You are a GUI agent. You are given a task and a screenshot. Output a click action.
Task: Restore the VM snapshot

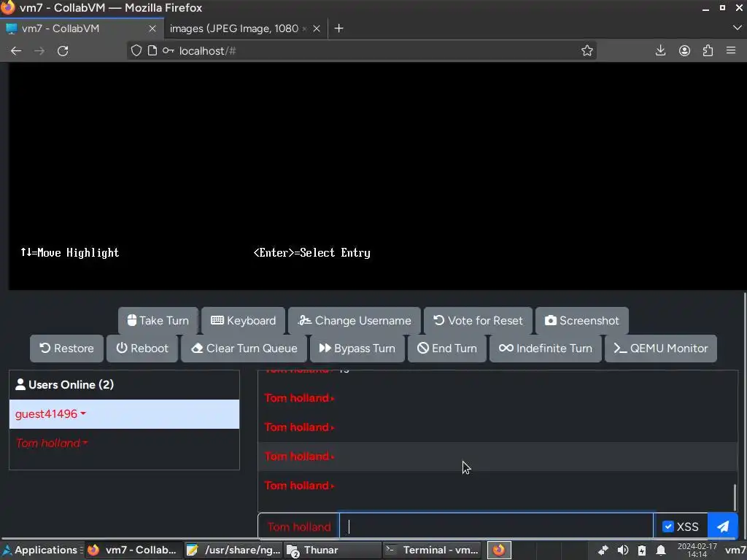(x=66, y=348)
